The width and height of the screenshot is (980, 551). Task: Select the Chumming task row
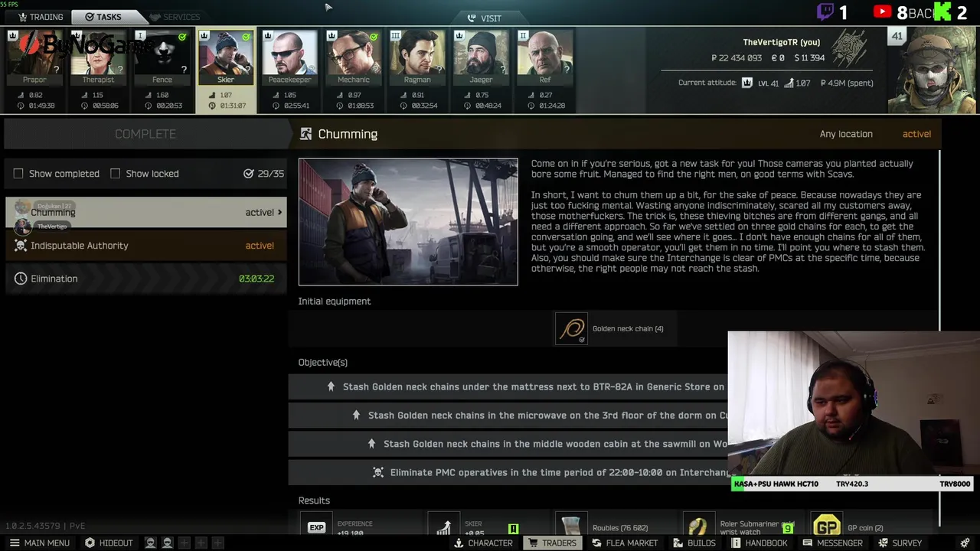145,213
